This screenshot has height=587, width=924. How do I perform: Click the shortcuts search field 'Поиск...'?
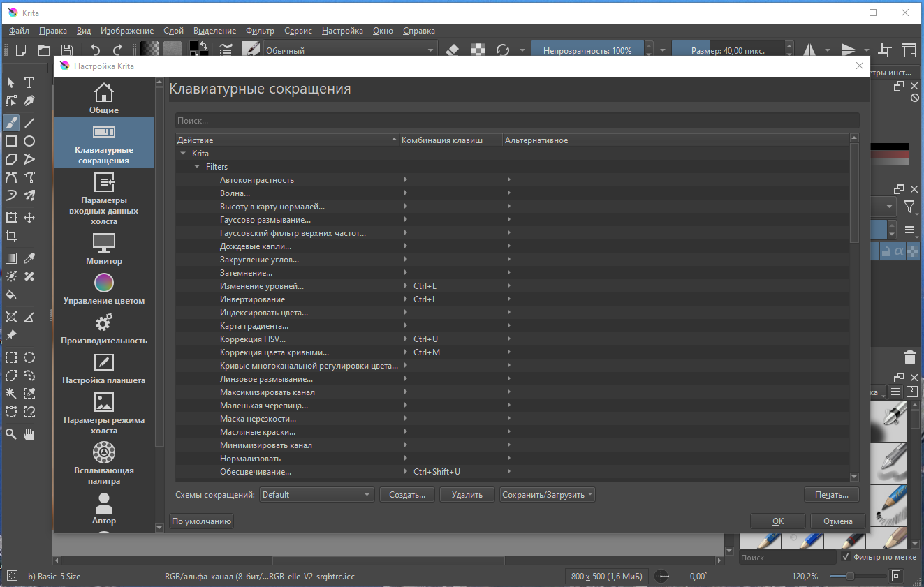coord(517,121)
